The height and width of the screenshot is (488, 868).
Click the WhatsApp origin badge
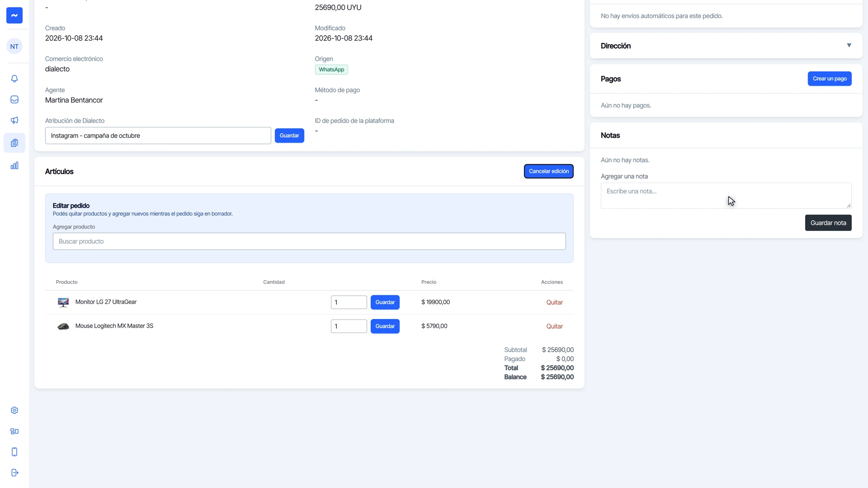(x=331, y=70)
